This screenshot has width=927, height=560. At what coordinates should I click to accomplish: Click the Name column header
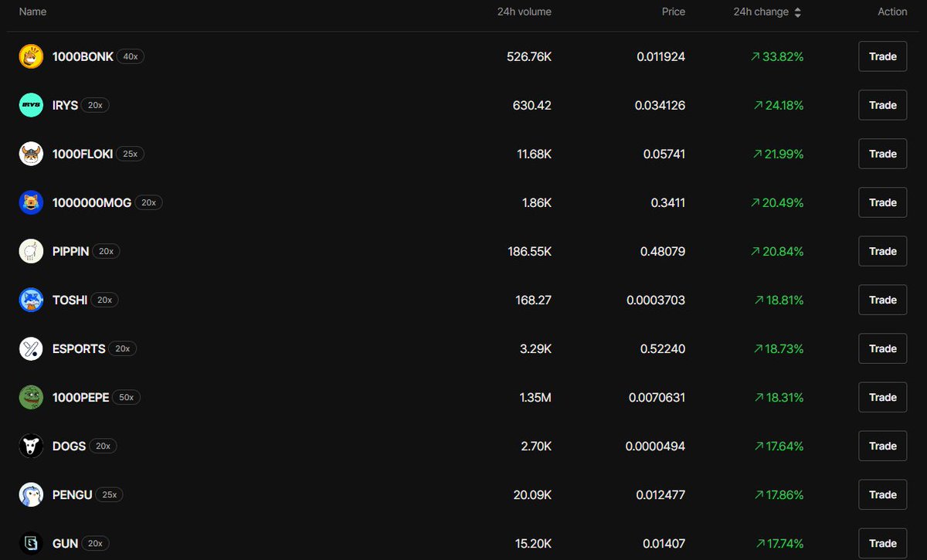(32, 12)
